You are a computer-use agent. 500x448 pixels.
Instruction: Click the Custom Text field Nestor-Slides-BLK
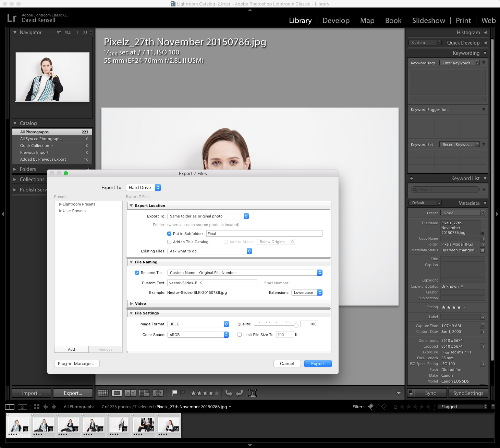point(212,283)
